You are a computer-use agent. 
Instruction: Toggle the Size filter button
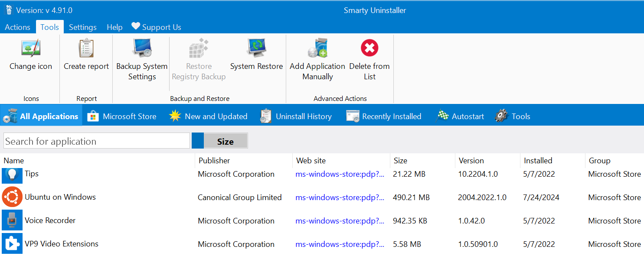[220, 141]
